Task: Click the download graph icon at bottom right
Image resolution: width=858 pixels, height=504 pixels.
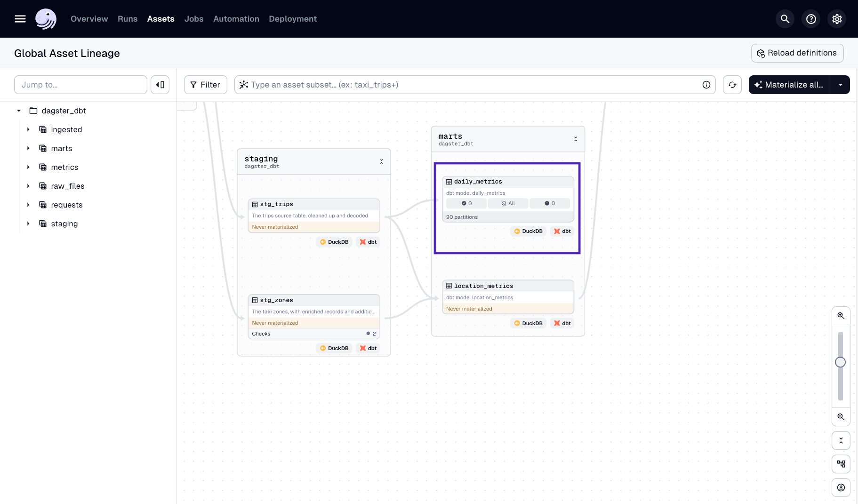Action: coord(841,487)
